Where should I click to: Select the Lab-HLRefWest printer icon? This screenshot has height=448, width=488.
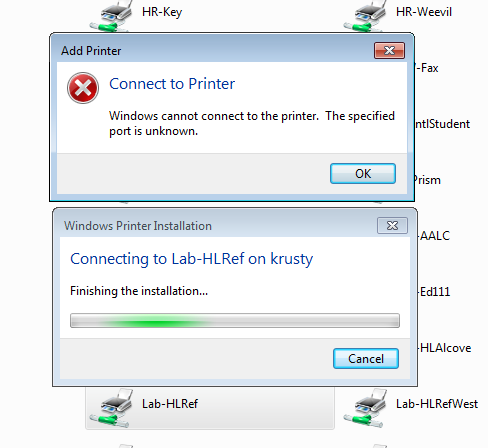point(367,408)
